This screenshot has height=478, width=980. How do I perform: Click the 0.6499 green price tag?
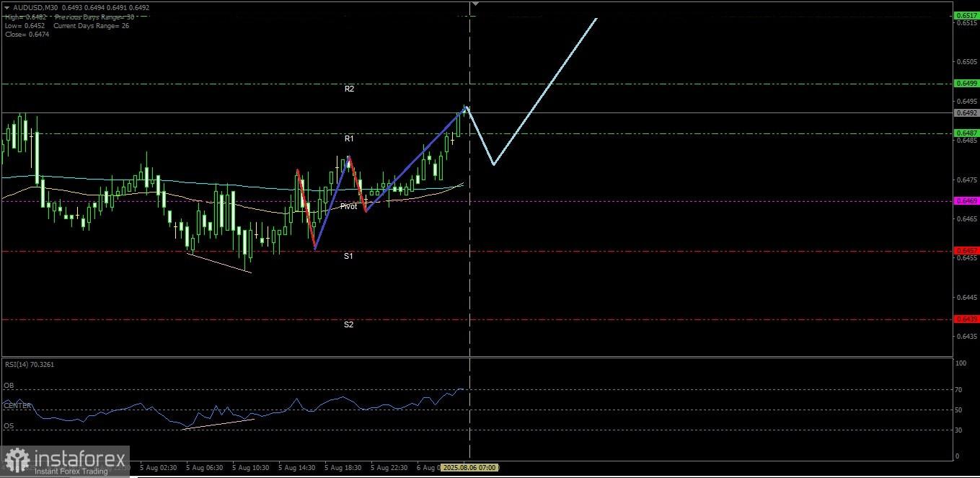point(966,84)
